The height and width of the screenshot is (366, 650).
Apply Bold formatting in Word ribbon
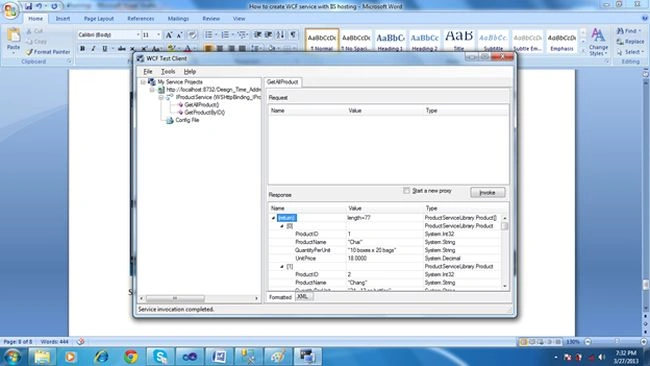coord(82,48)
